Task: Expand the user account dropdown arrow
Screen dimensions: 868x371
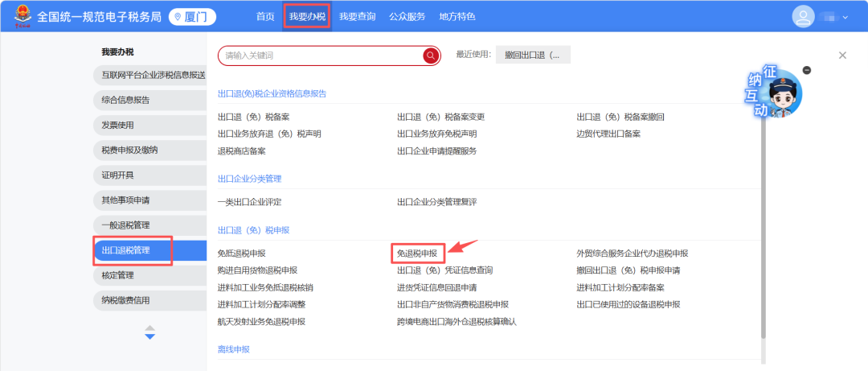Action: pos(845,17)
